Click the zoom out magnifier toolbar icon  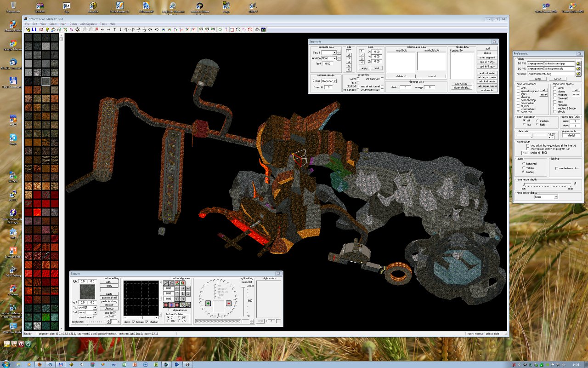[x=90, y=29]
